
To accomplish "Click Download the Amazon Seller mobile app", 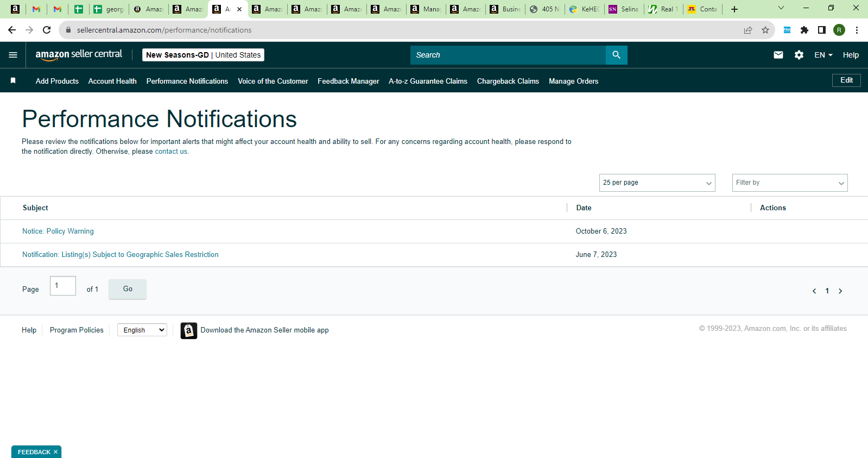I will pos(265,330).
